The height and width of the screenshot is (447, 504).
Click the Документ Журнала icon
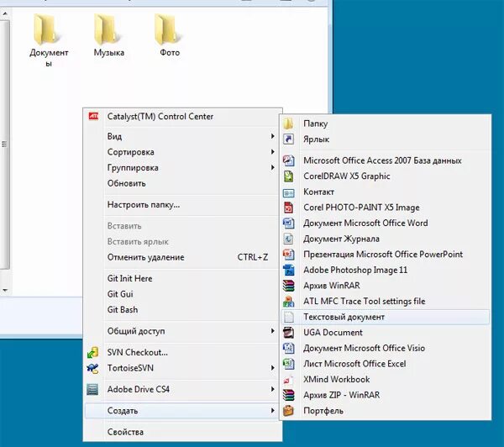coord(288,239)
